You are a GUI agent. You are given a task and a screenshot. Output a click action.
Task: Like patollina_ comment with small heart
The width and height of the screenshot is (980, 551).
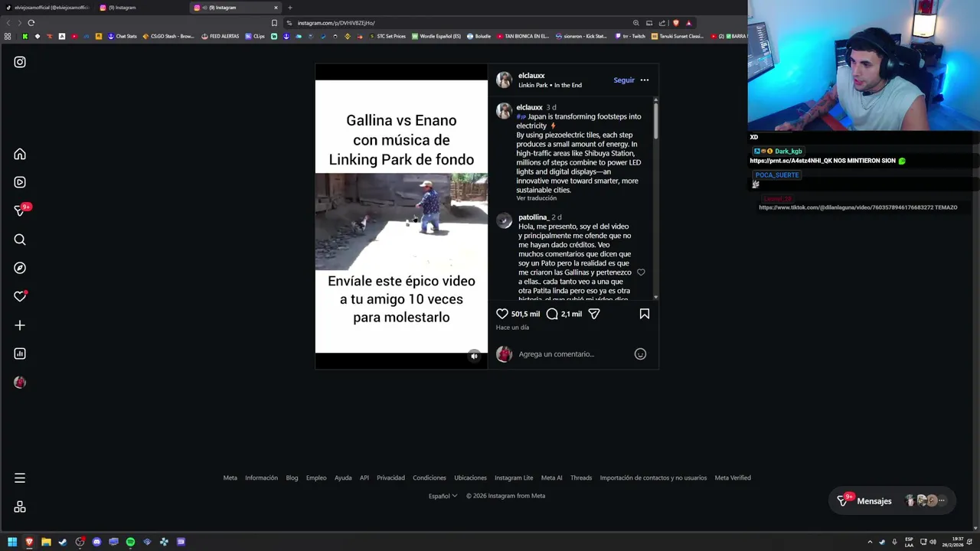pyautogui.click(x=641, y=272)
